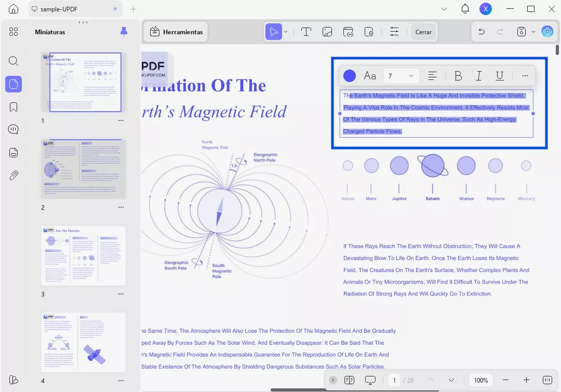Zoom out with minus button
561x392 pixels.
(x=505, y=380)
